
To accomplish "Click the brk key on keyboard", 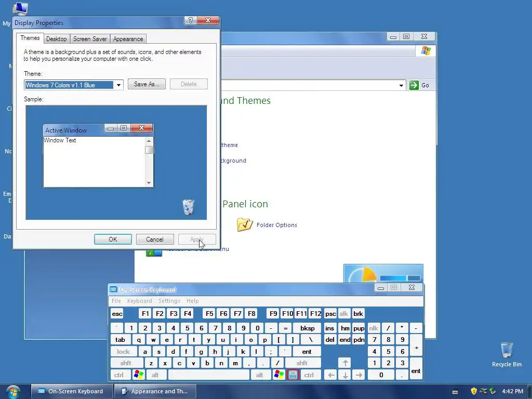I will [x=358, y=313].
